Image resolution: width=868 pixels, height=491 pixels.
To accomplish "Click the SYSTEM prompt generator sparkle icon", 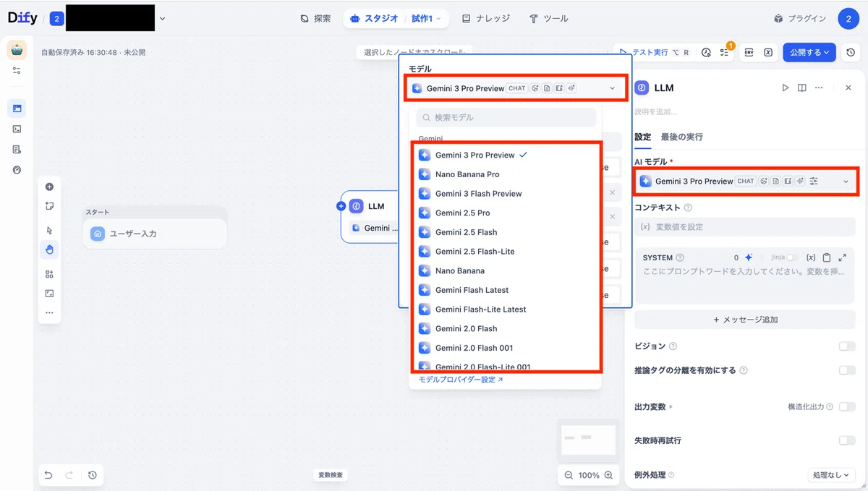I will [749, 257].
